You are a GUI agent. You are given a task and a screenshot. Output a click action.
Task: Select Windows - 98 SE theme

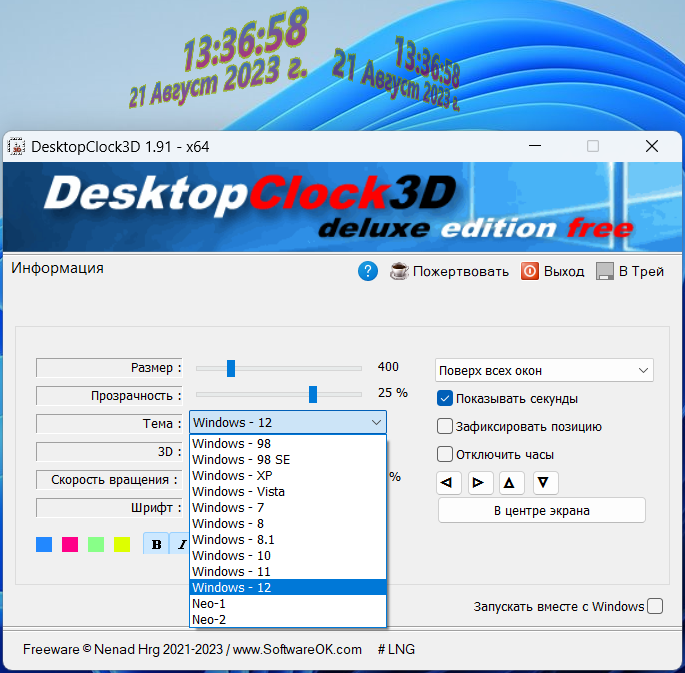coord(288,459)
